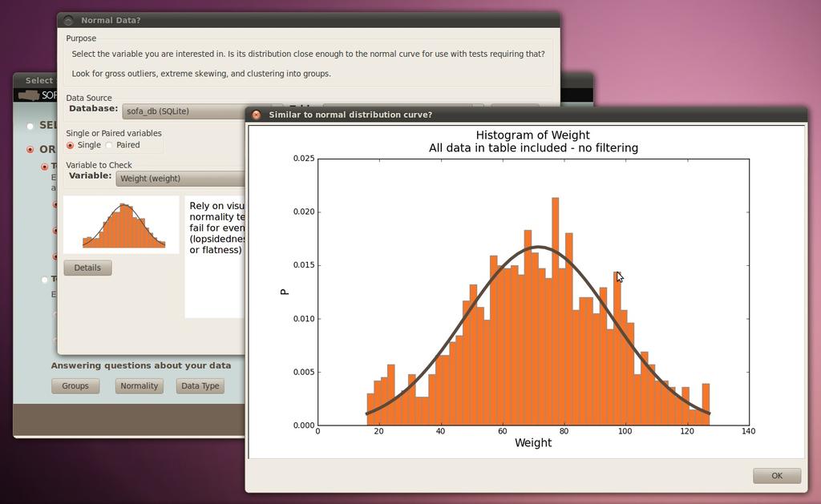Select the 'SEL...' radio option in back window
Viewport: 821px width, 504px height.
pos(30,126)
